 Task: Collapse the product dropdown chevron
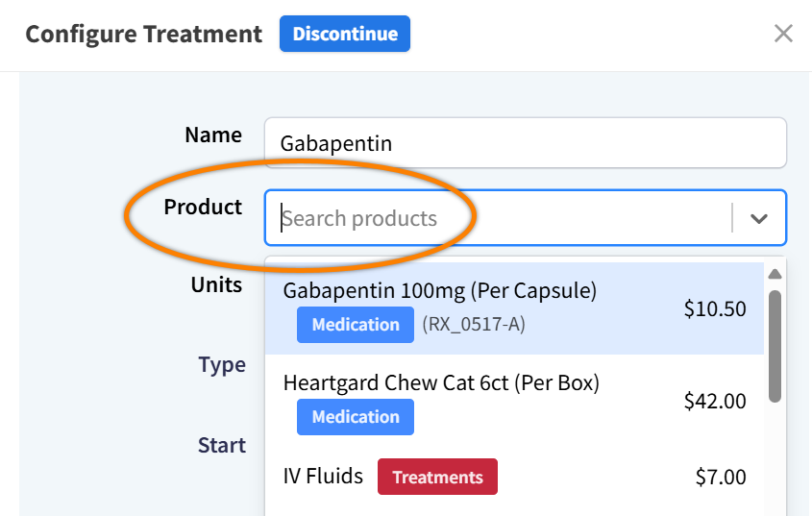(x=759, y=218)
